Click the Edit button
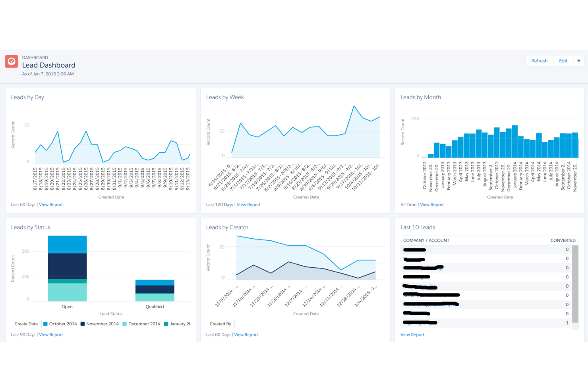The height and width of the screenshot is (392, 588). pyautogui.click(x=563, y=61)
